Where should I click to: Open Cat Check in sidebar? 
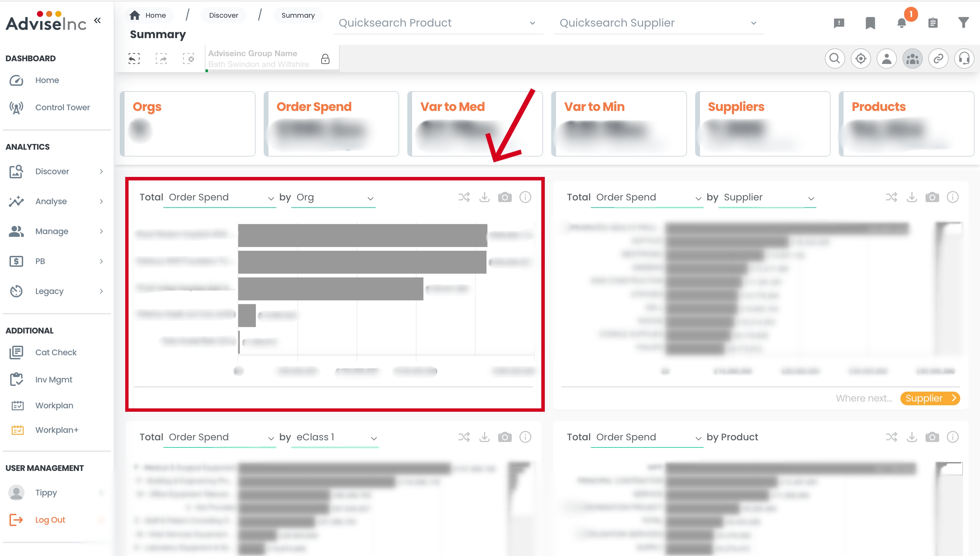pos(56,352)
